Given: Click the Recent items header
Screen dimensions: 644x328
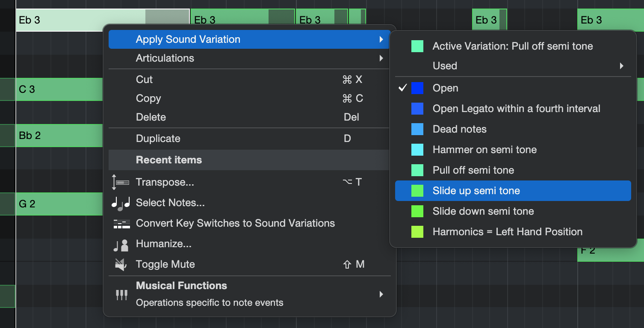Looking at the screenshot, I should [250, 160].
